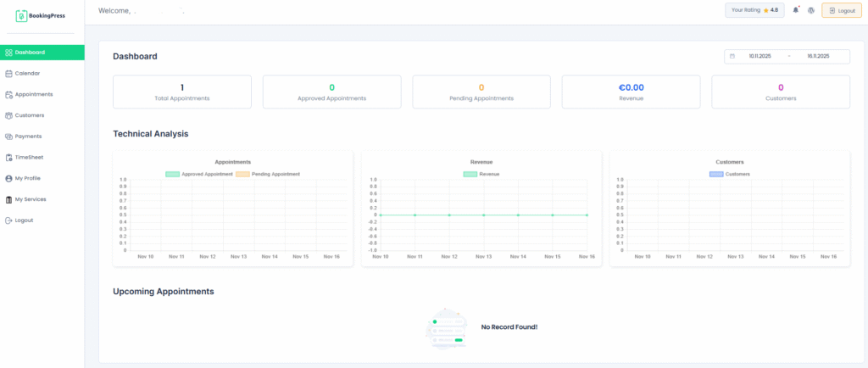Image resolution: width=868 pixels, height=368 pixels.
Task: Open Appointments in the sidebar menu
Action: [x=34, y=94]
